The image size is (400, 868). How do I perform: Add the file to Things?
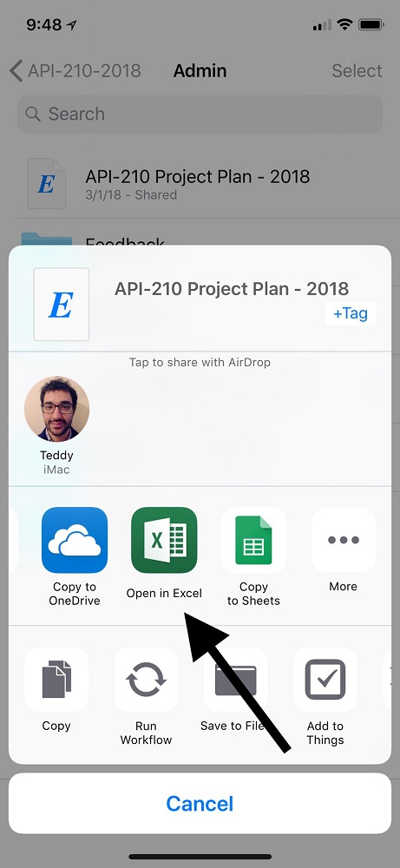pyautogui.click(x=325, y=680)
